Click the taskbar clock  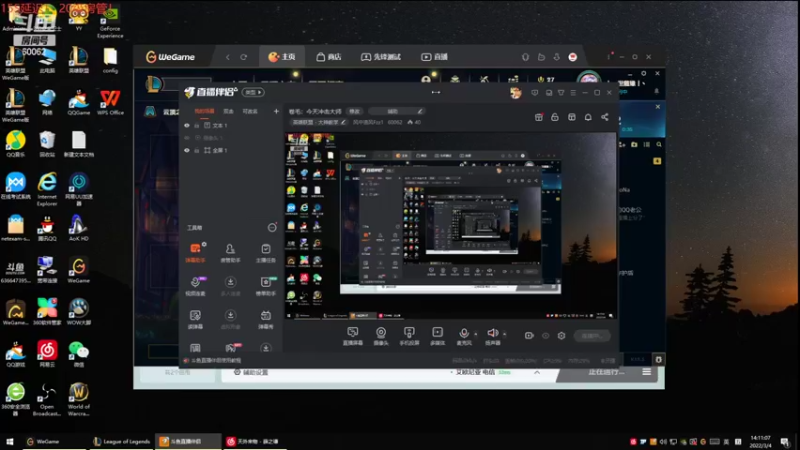pos(760,442)
